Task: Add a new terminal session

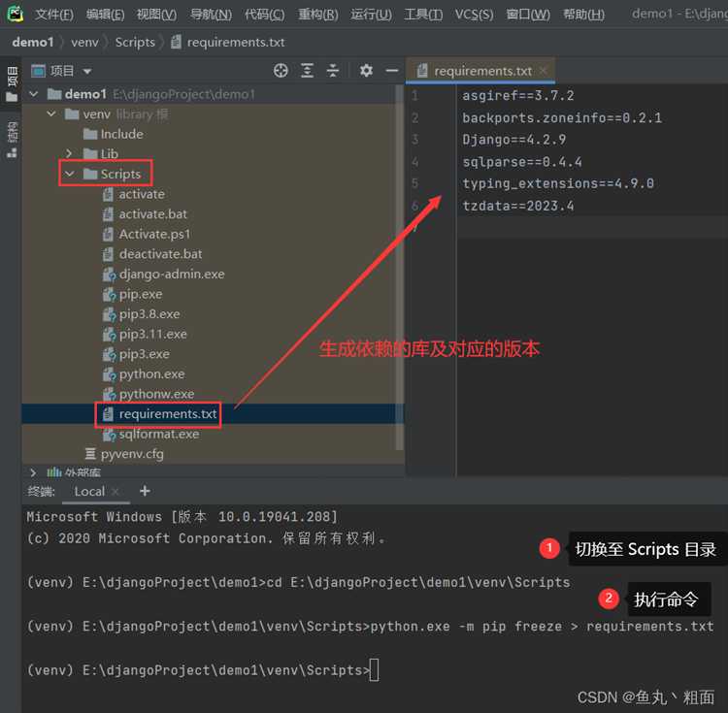Action: pyautogui.click(x=145, y=491)
